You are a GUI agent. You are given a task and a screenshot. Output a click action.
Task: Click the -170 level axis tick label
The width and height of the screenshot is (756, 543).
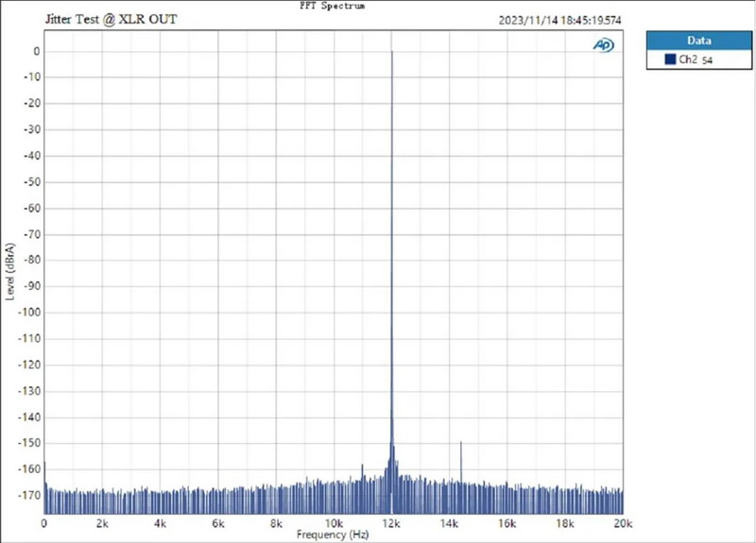coord(28,494)
